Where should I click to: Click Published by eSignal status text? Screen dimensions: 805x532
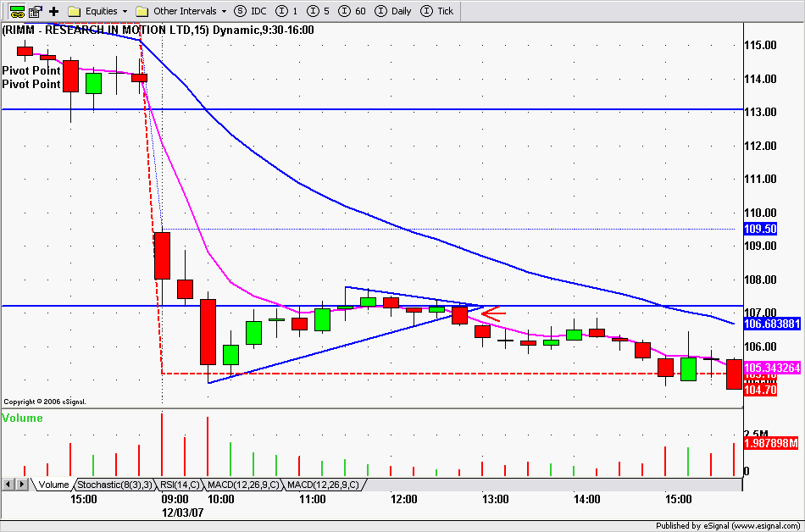pos(728,526)
